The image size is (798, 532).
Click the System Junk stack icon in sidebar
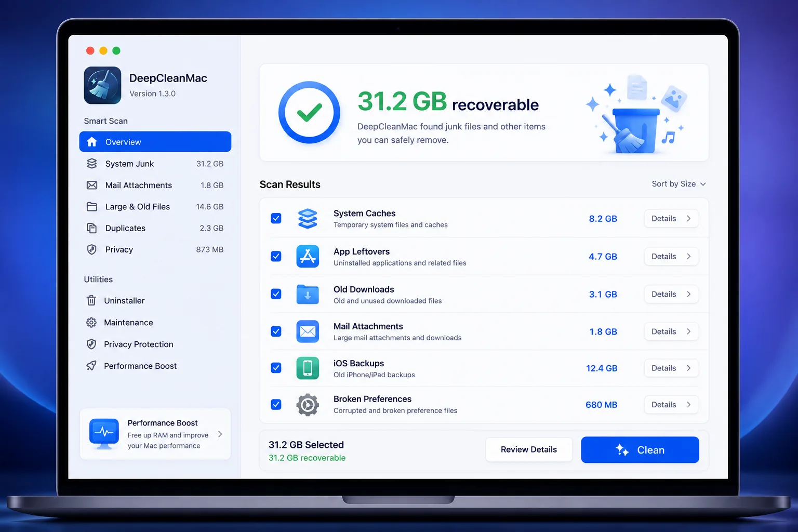point(92,164)
